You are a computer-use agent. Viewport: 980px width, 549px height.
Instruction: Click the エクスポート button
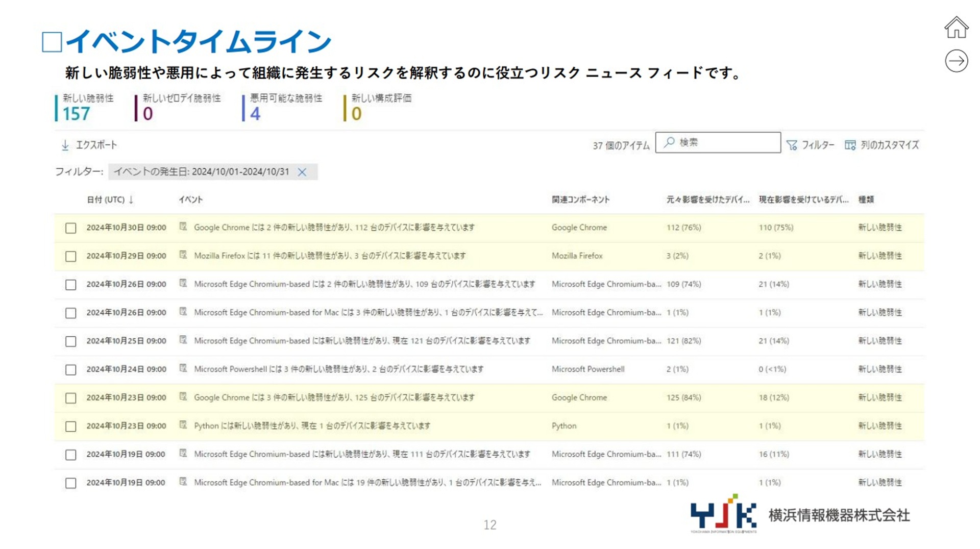[x=89, y=145]
